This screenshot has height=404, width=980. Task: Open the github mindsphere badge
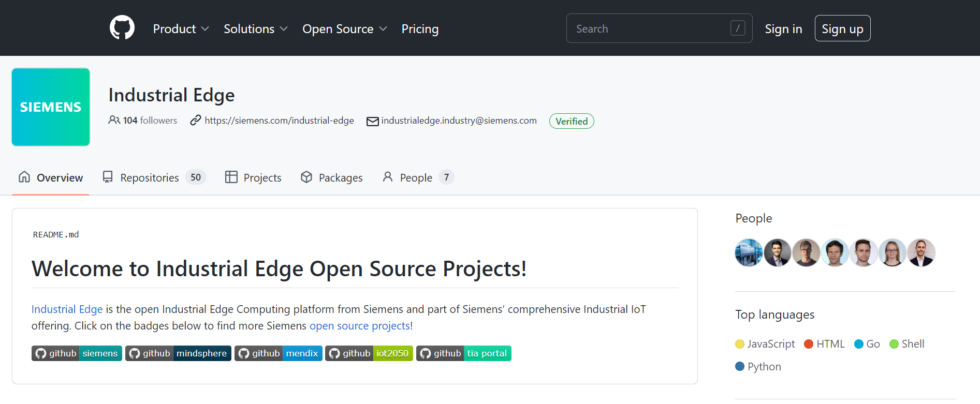(178, 353)
